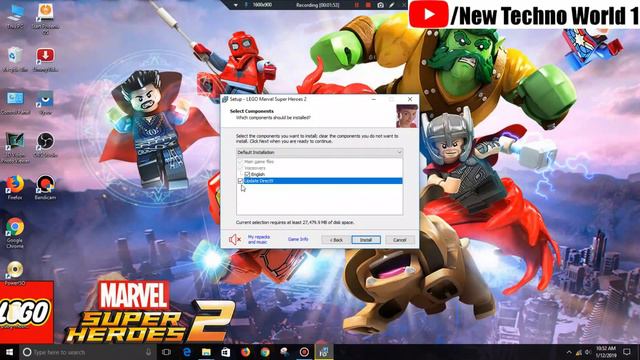The image size is (640, 360).
Task: Open Task View on the taskbar
Action: (x=166, y=352)
